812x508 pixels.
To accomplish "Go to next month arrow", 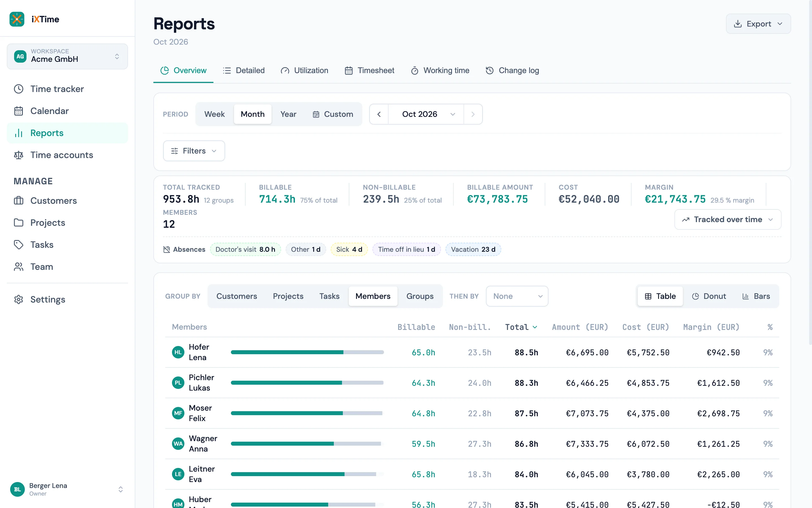I will (473, 114).
